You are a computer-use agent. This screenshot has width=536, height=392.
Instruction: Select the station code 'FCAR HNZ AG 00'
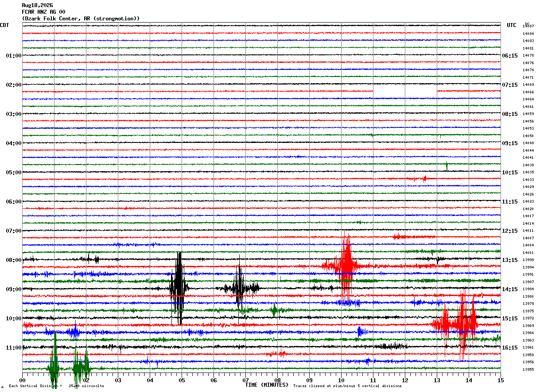43,12
